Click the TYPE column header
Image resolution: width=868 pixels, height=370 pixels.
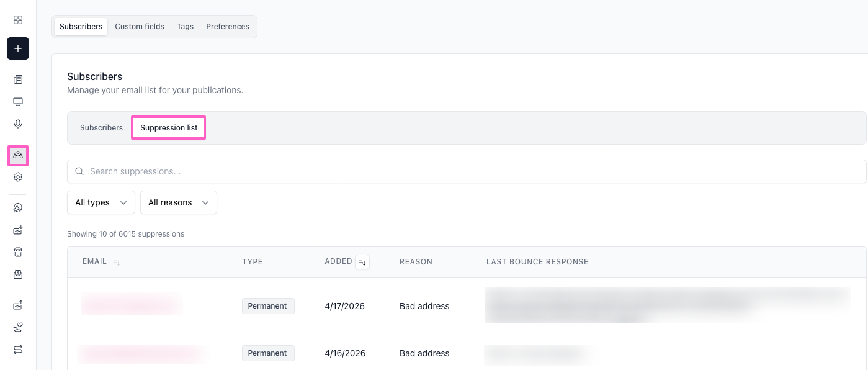point(253,262)
